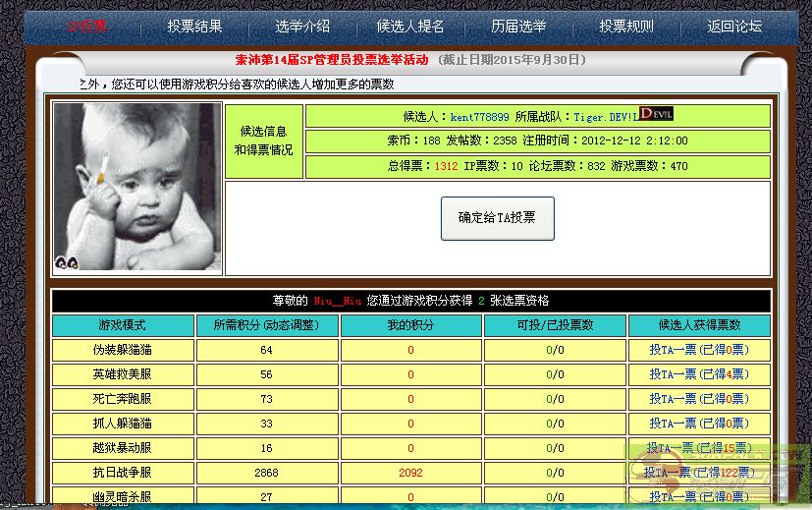This screenshot has height=510, width=812.
Task: Click the 可投/已投票数 column header
Action: (555, 325)
